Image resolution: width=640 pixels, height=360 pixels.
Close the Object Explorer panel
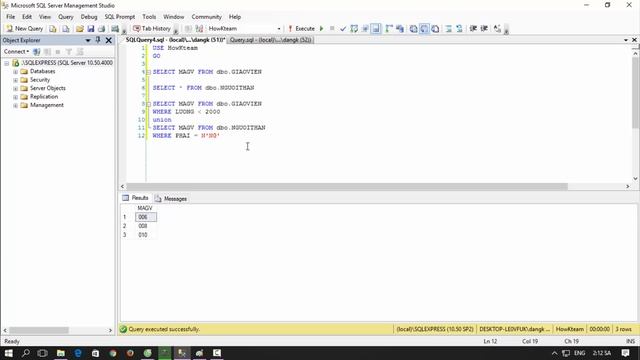[x=109, y=40]
